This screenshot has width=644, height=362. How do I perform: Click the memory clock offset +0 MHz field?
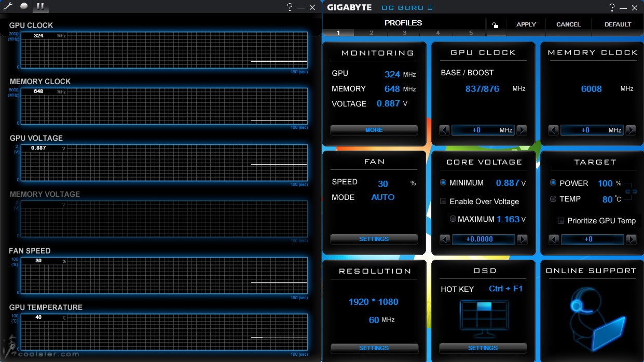[x=592, y=130]
